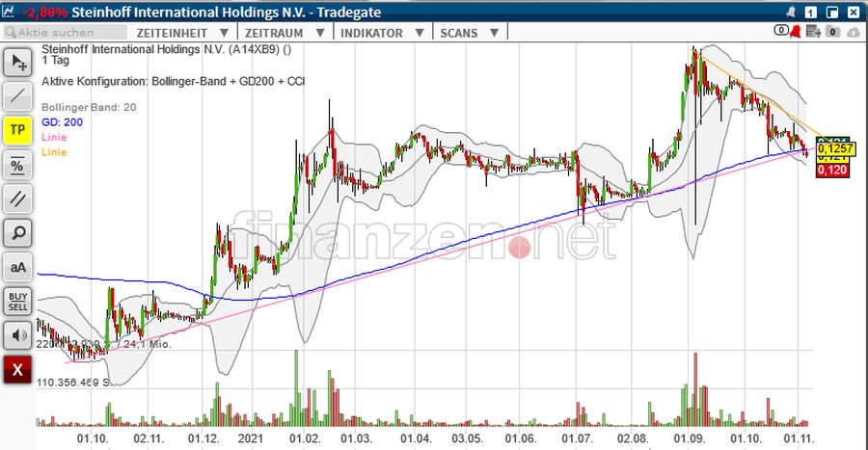
Task: Click the 01.07. date axis label
Action: click(578, 439)
